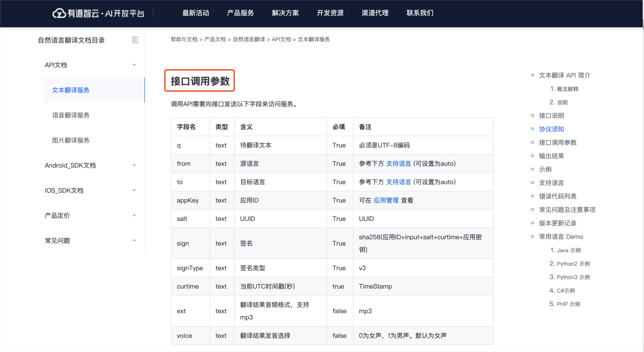Collapse the documentation sidebar with the list icon

coord(135,40)
